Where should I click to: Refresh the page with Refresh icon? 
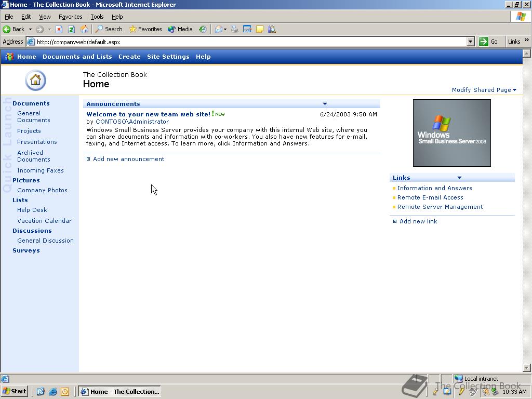tap(71, 29)
